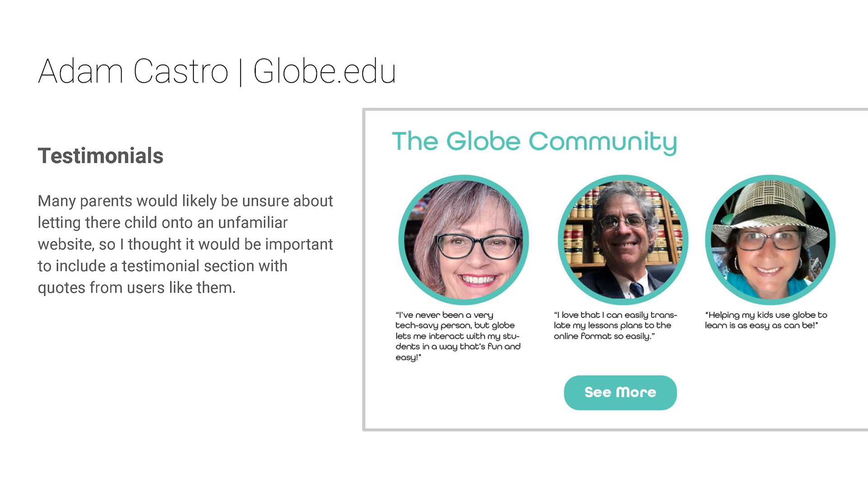Click the Adam Castro name in title
Screen dimensions: 868x488
pos(133,71)
